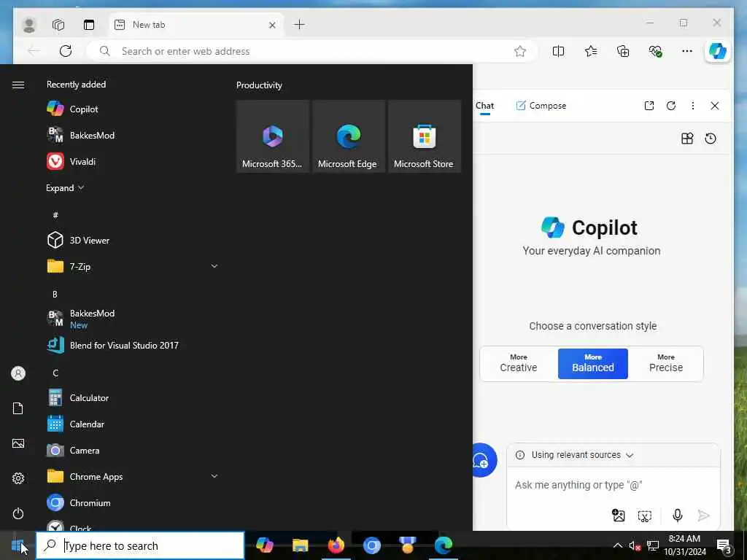Reload the page in Edge
The image size is (747, 560).
66,51
